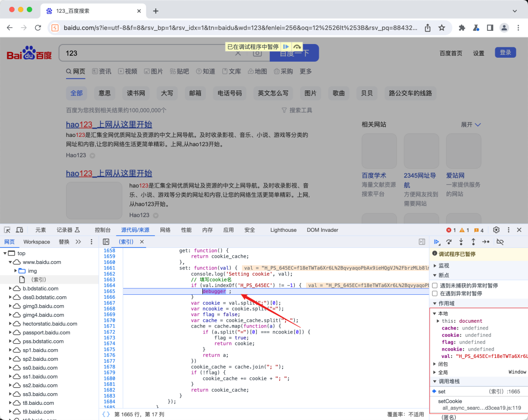Expand this: document in scope
The height and width of the screenshot is (420, 528).
click(x=438, y=321)
